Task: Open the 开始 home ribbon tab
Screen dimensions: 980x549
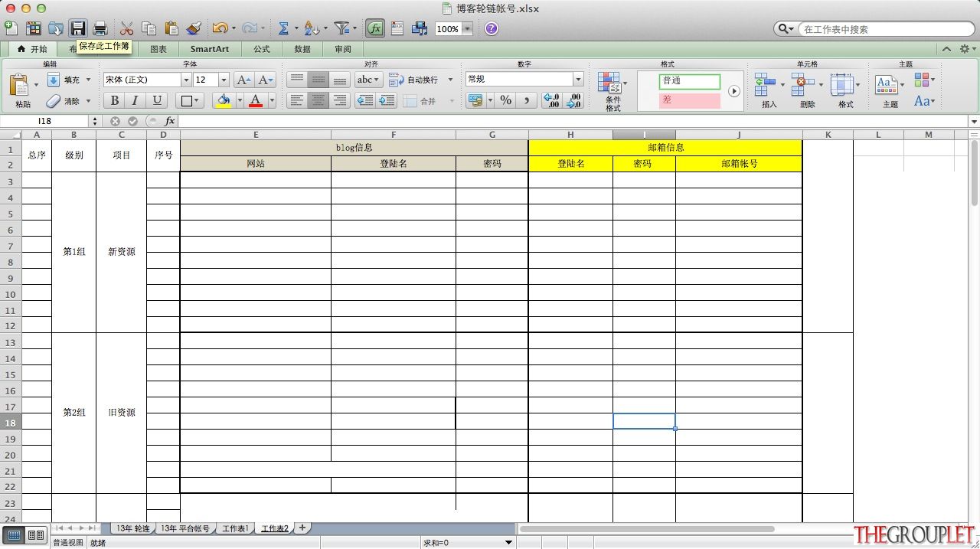Action: click(32, 49)
